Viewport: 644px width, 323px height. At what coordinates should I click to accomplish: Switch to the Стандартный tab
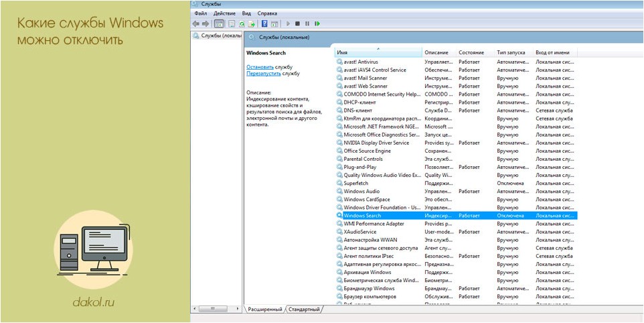(x=305, y=309)
